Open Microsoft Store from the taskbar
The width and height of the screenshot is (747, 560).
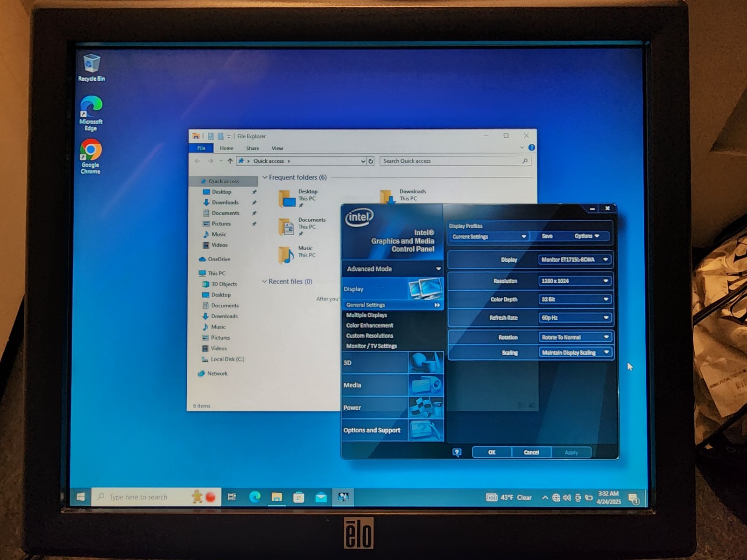[299, 497]
